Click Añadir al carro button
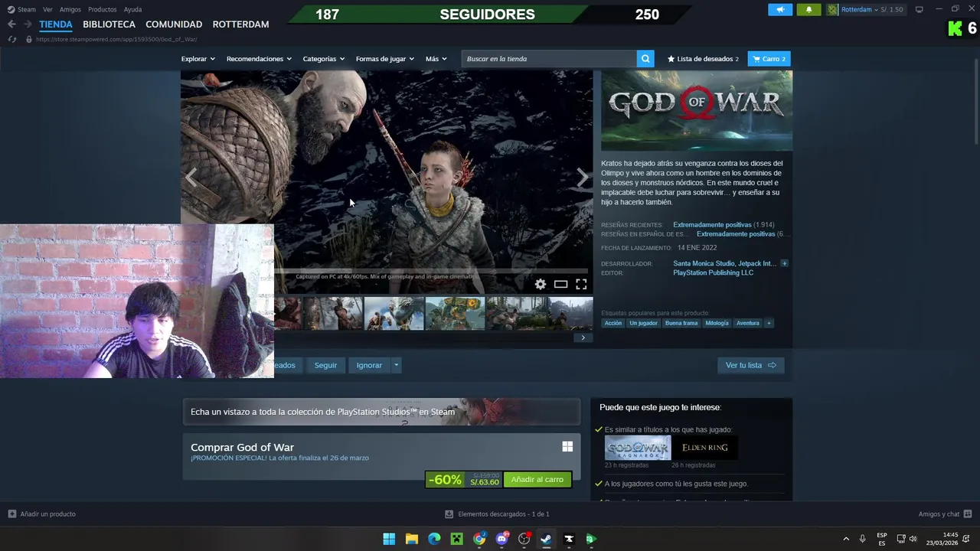The height and width of the screenshot is (551, 980). click(x=537, y=479)
